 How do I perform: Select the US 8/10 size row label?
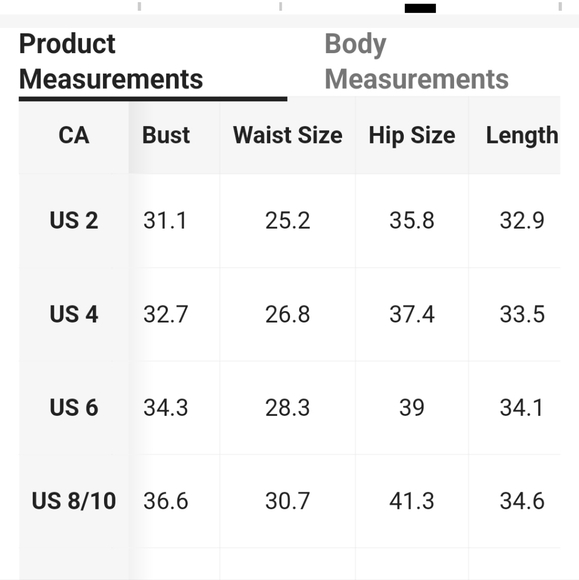pyautogui.click(x=74, y=501)
